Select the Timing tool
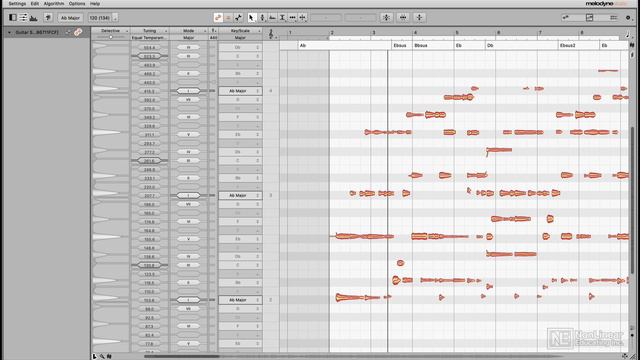This screenshot has height=360, width=640. coord(292,18)
